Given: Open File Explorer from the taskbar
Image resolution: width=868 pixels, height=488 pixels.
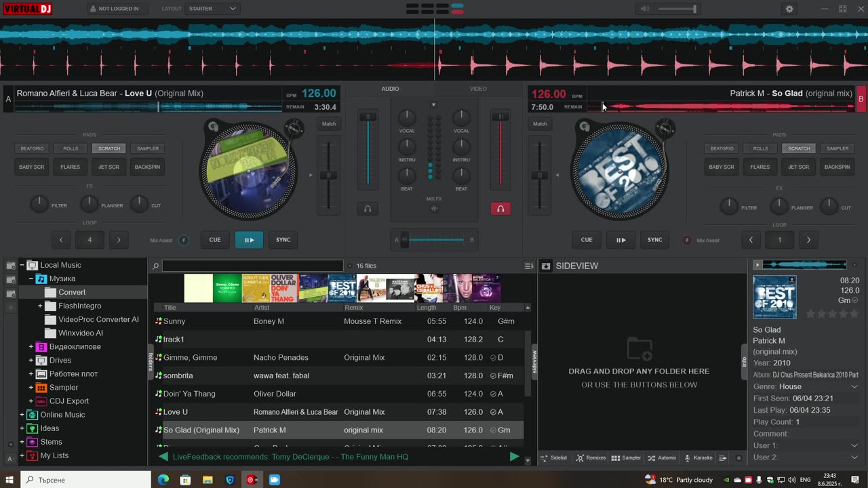Looking at the screenshot, I should [208, 480].
